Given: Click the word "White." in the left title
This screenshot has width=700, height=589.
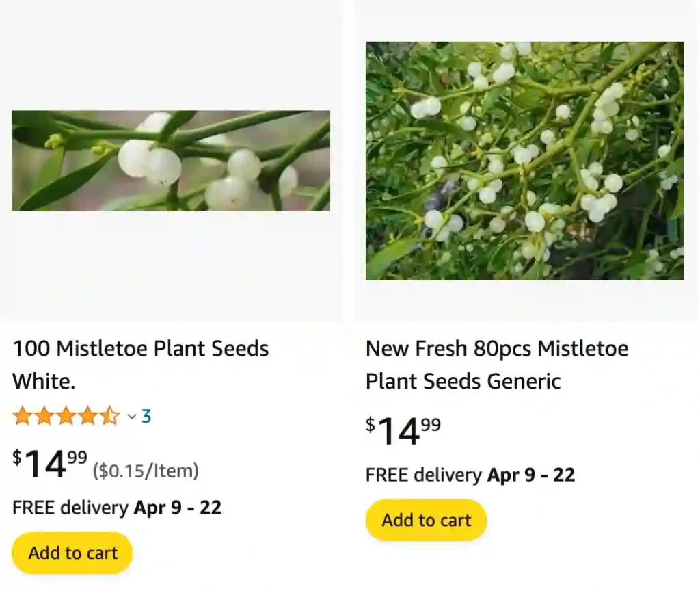Looking at the screenshot, I should (44, 381).
